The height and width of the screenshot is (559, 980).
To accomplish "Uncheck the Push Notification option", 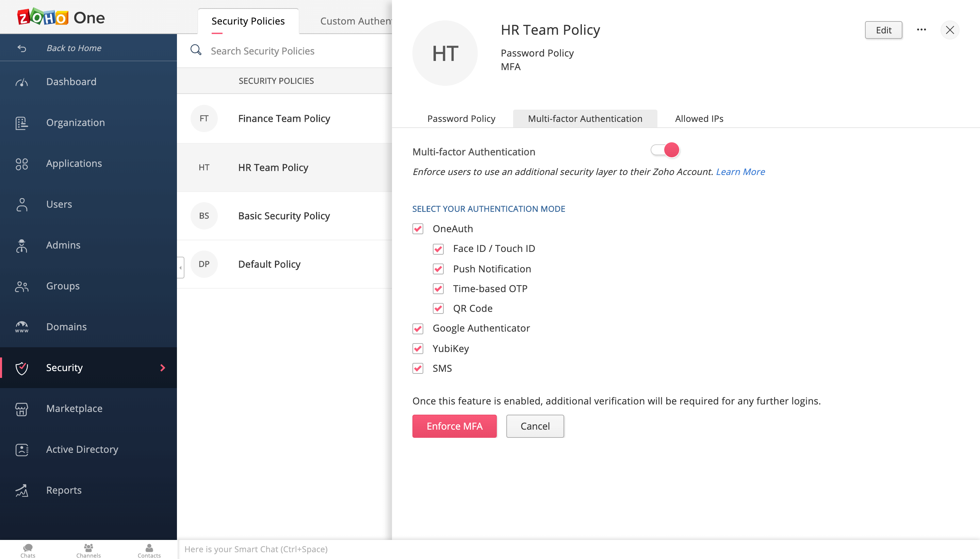I will click(438, 269).
